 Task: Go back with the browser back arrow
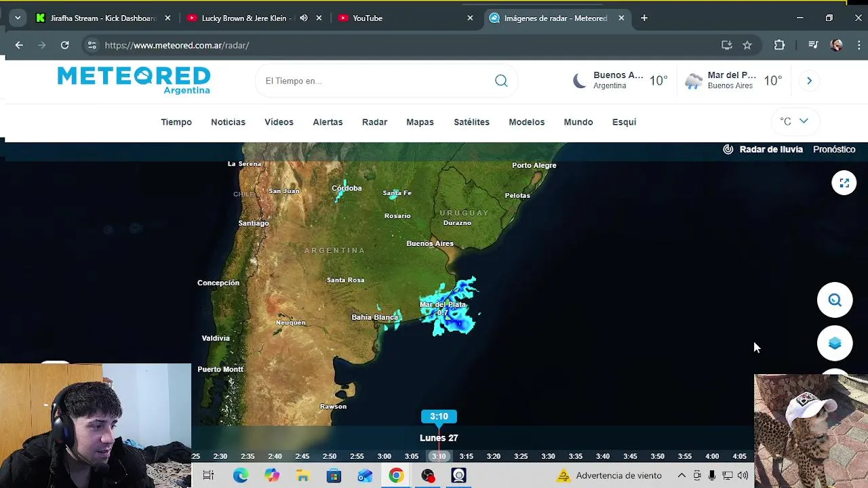[19, 45]
